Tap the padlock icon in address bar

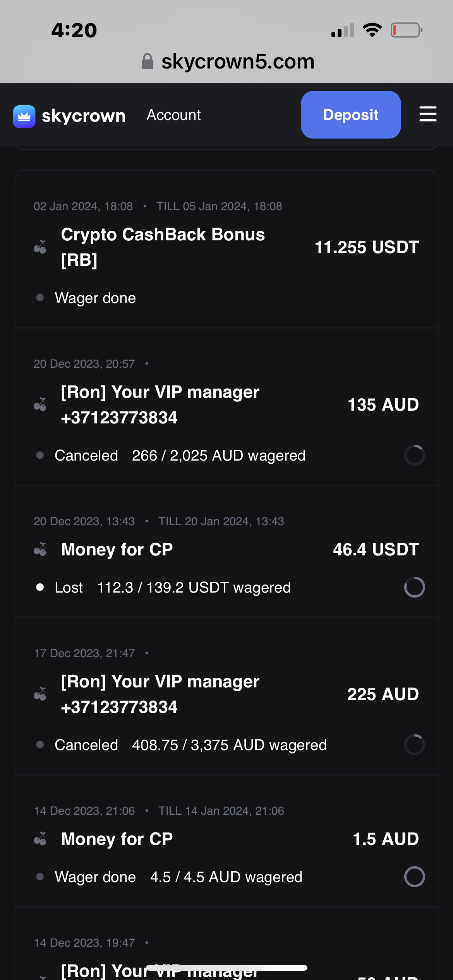coord(148,62)
